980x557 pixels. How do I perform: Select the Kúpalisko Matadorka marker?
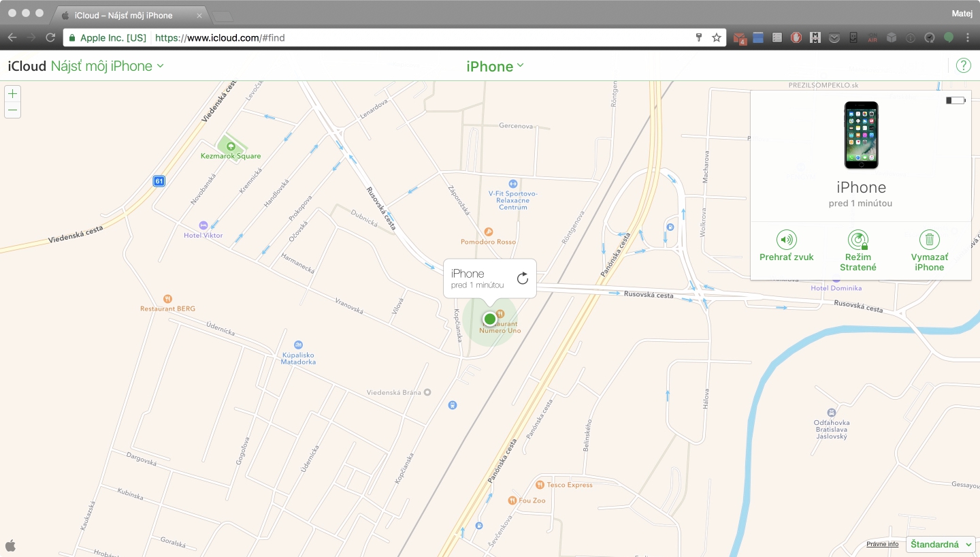(298, 345)
